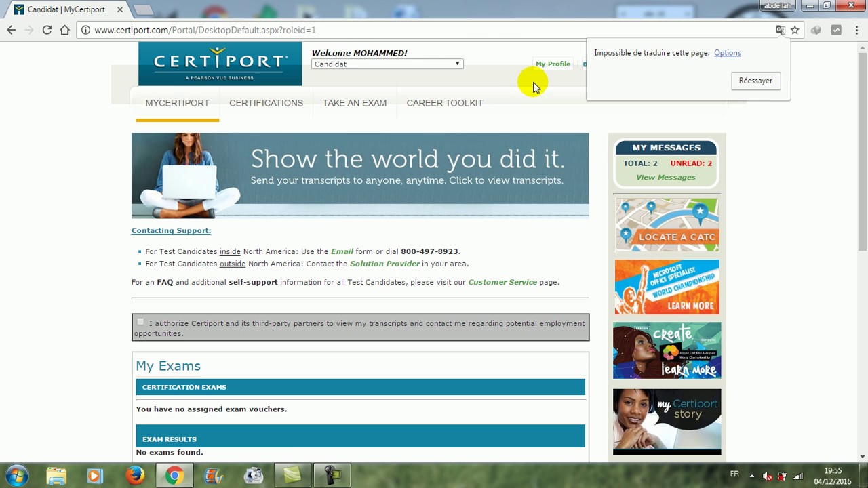Open the film-strip media app in taskbar
This screenshot has height=488, width=868.
[214, 476]
